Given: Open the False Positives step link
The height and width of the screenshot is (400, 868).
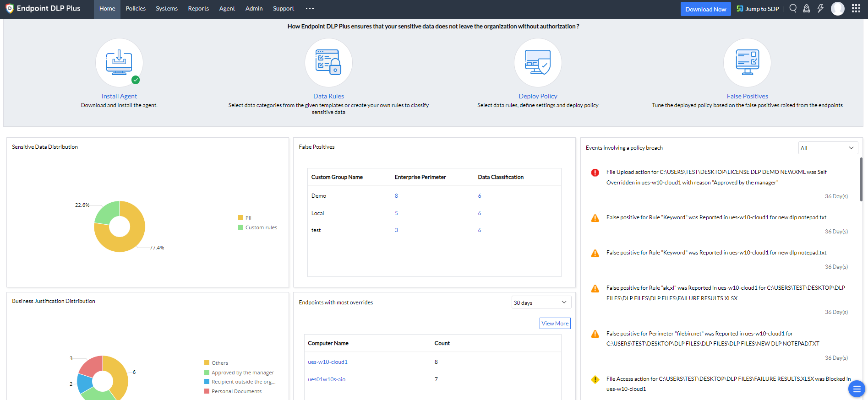Looking at the screenshot, I should tap(747, 96).
